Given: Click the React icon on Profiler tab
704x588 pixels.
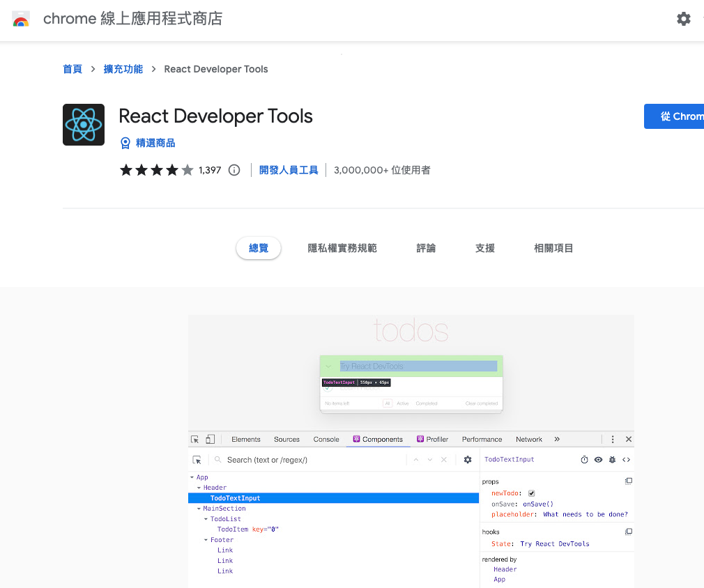Looking at the screenshot, I should (x=420, y=439).
